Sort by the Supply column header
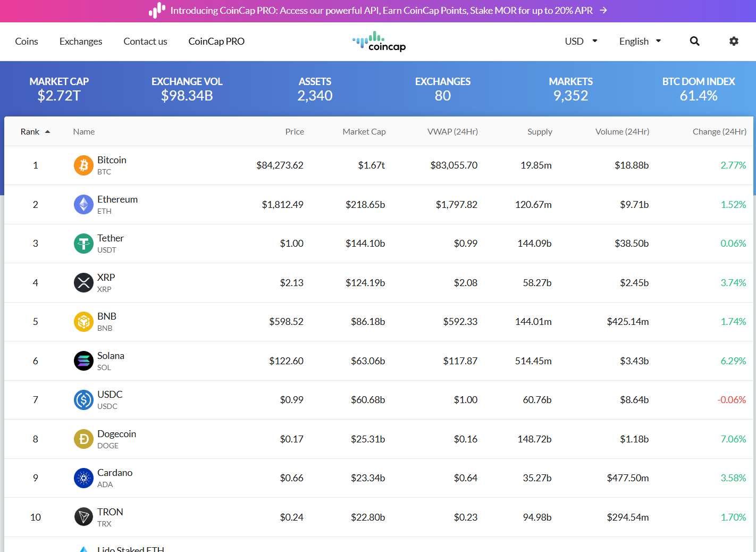 click(x=540, y=132)
